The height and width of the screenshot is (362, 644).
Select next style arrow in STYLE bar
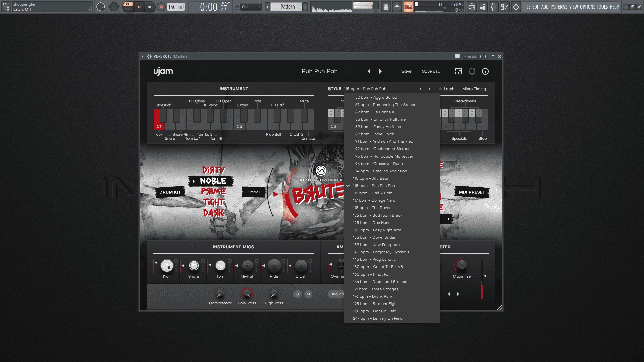click(429, 89)
